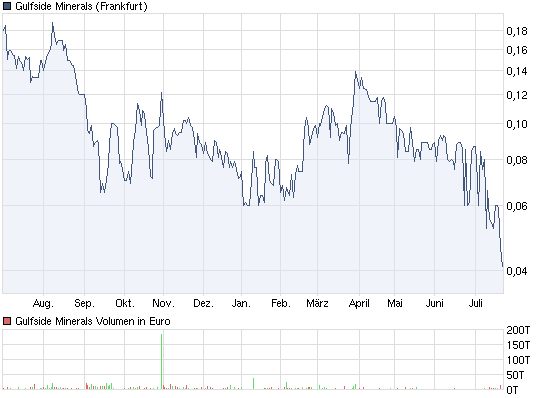Click the blue Gulfside Minerals legend square
The width and height of the screenshot is (545, 398).
coord(7,6)
